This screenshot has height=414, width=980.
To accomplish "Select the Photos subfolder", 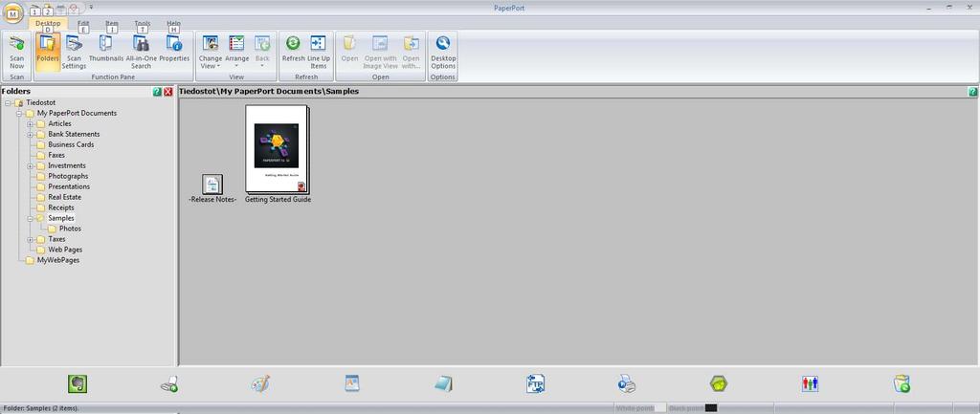I will click(70, 229).
